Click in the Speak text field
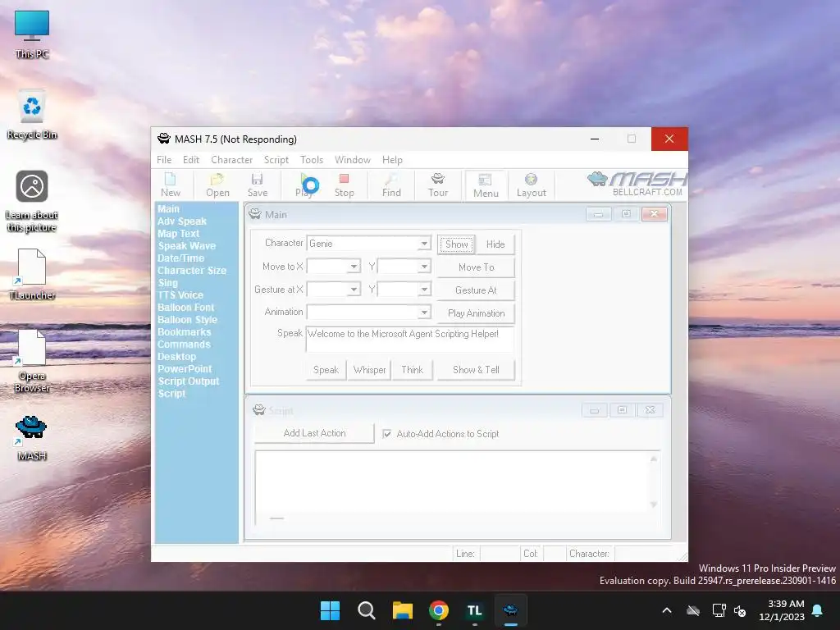This screenshot has height=630, width=840. [410, 339]
